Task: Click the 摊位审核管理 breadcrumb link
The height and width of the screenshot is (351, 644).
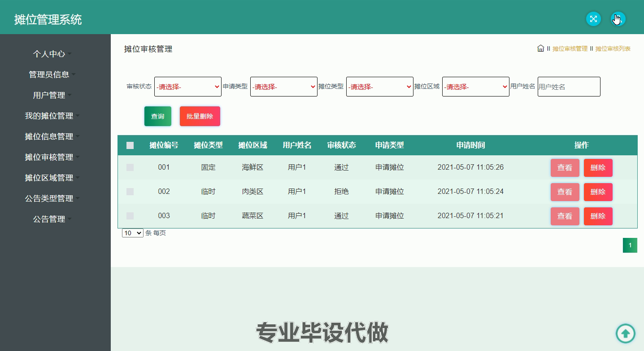Action: click(570, 48)
